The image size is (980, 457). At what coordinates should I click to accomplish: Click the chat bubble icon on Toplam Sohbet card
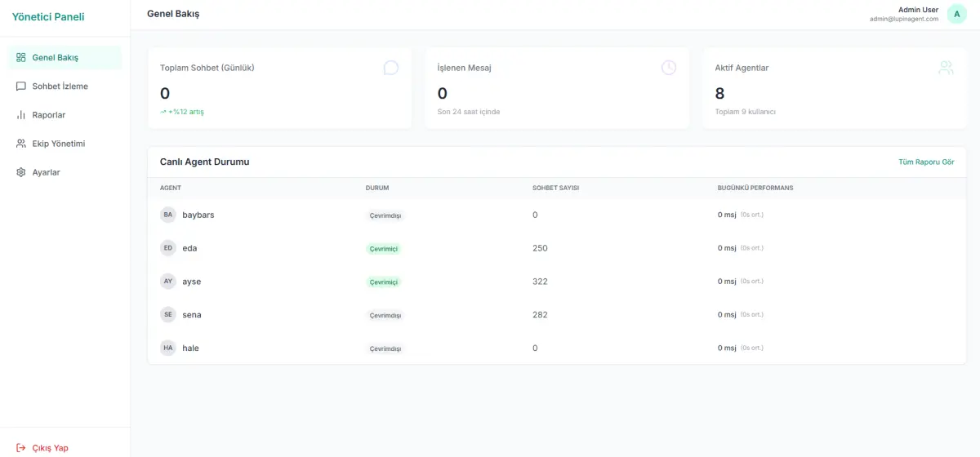391,68
